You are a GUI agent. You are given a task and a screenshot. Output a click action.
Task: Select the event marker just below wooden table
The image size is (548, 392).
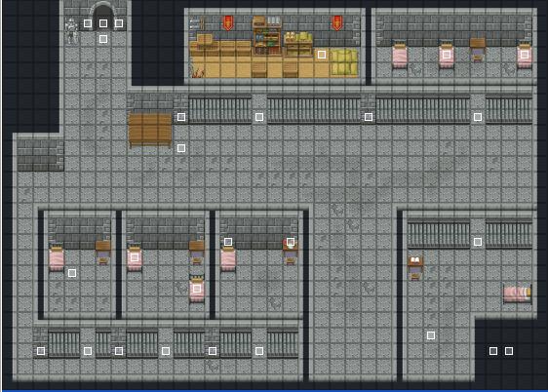point(181,148)
